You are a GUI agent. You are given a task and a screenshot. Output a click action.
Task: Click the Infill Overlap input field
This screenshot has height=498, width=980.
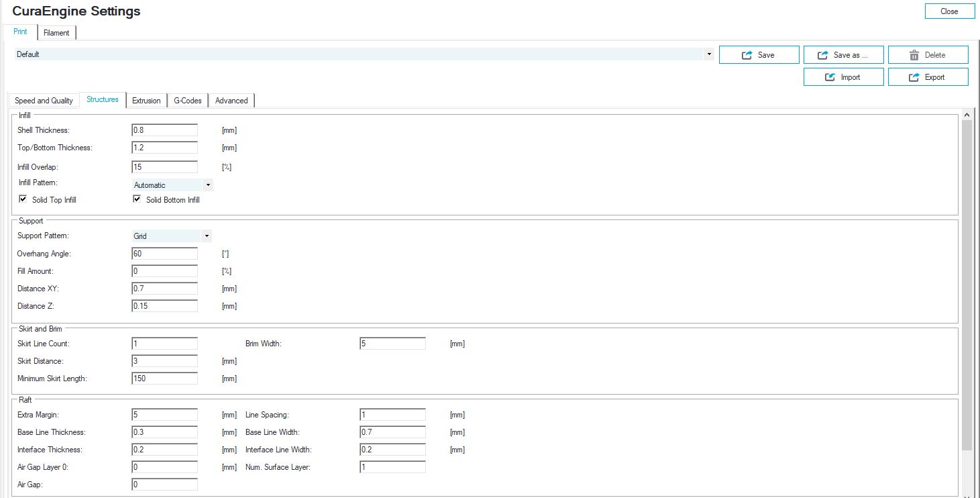(x=165, y=166)
